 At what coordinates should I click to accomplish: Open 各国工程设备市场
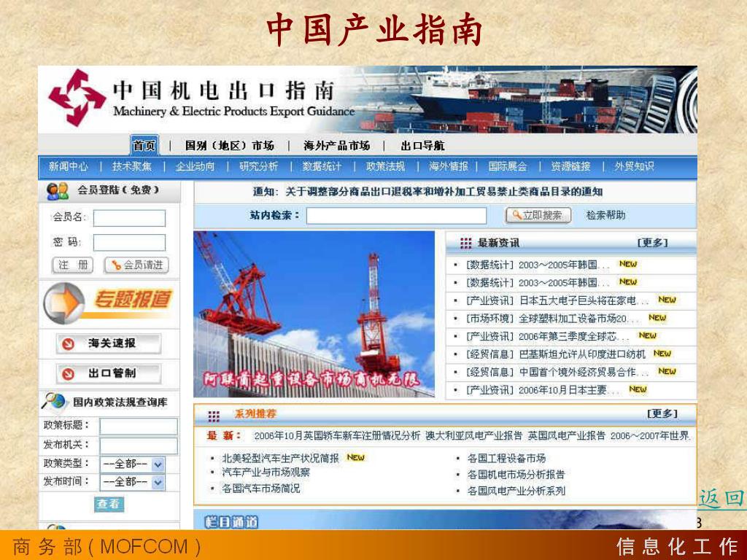click(x=506, y=458)
